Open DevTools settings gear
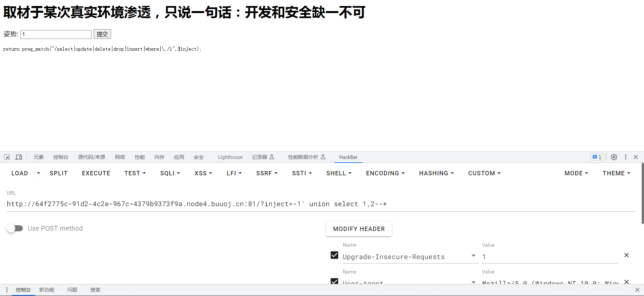Viewport: 644px width, 296px height. (x=614, y=157)
